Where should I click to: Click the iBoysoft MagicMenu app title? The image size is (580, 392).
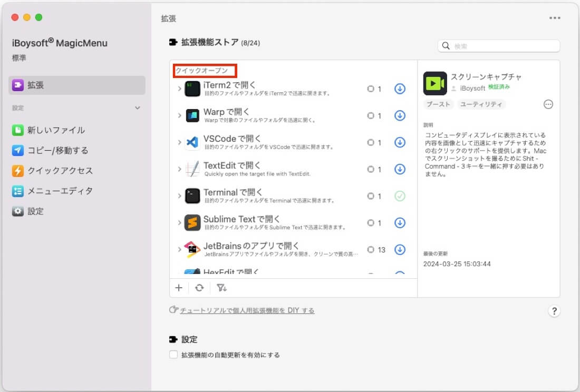60,43
